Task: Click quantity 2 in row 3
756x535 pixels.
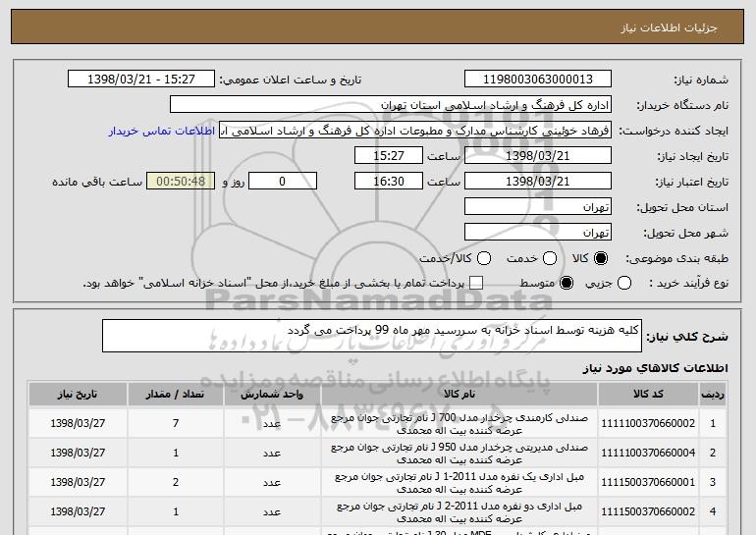Action: [x=176, y=482]
